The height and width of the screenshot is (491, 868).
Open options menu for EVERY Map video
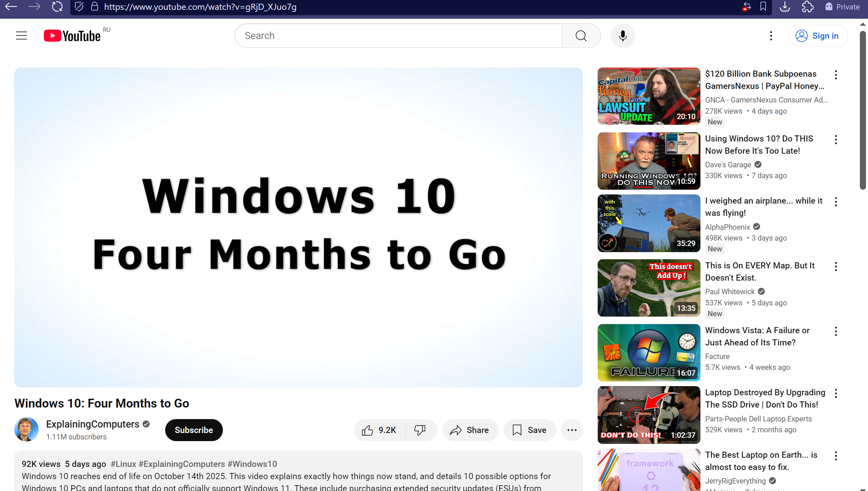(x=836, y=266)
